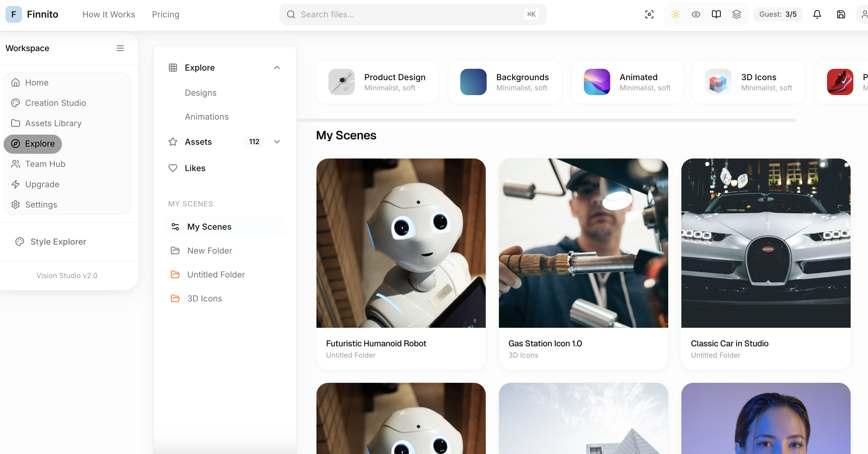Expand the Assets list

click(277, 141)
